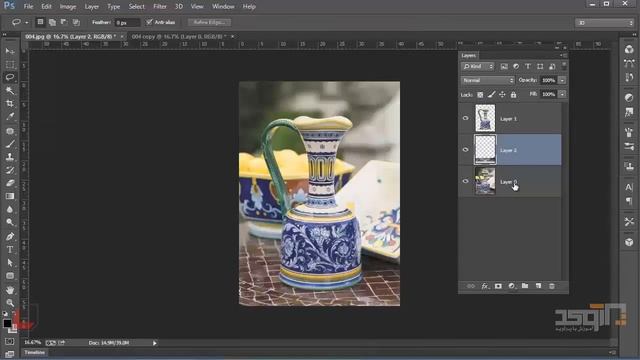The width and height of the screenshot is (640, 360).
Task: Select the Pen tool
Action: click(10, 236)
